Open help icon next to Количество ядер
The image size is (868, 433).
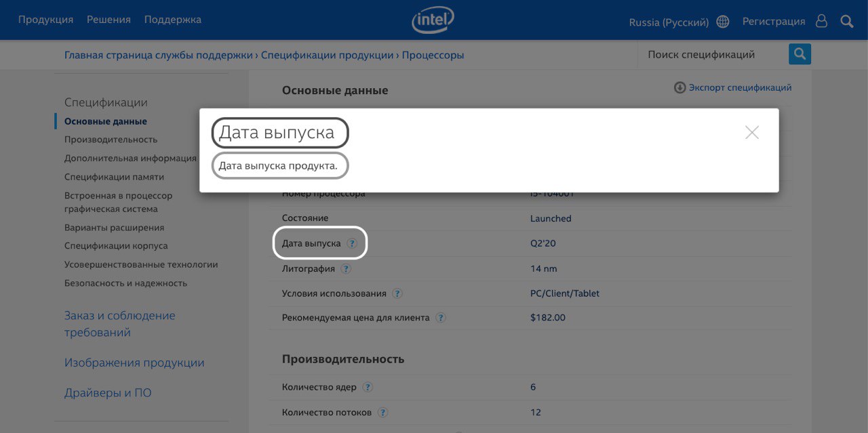[x=368, y=387]
